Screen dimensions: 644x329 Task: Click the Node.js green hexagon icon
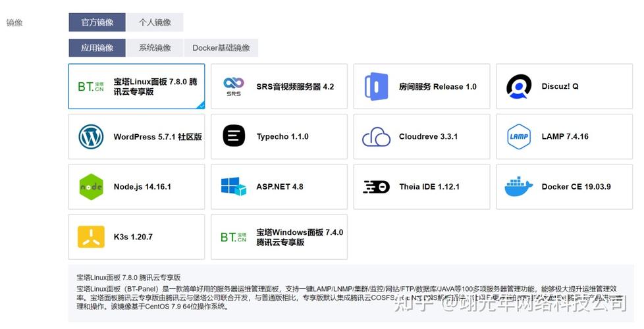point(91,187)
